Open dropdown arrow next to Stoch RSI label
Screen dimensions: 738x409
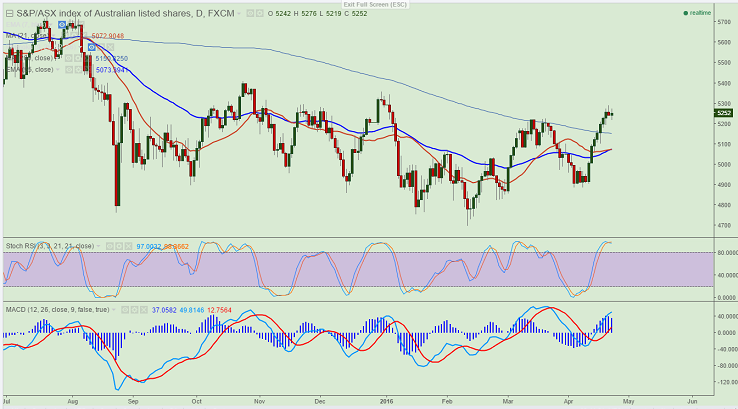98,246
